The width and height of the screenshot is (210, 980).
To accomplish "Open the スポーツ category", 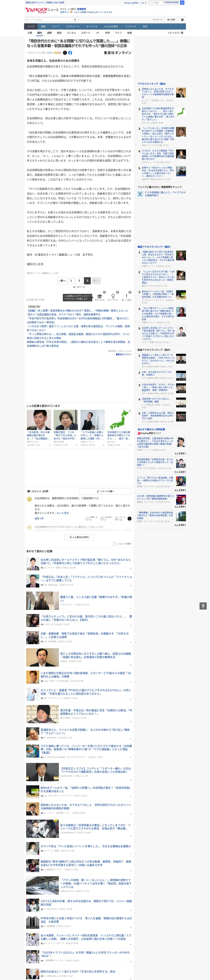I will pyautogui.click(x=86, y=33).
